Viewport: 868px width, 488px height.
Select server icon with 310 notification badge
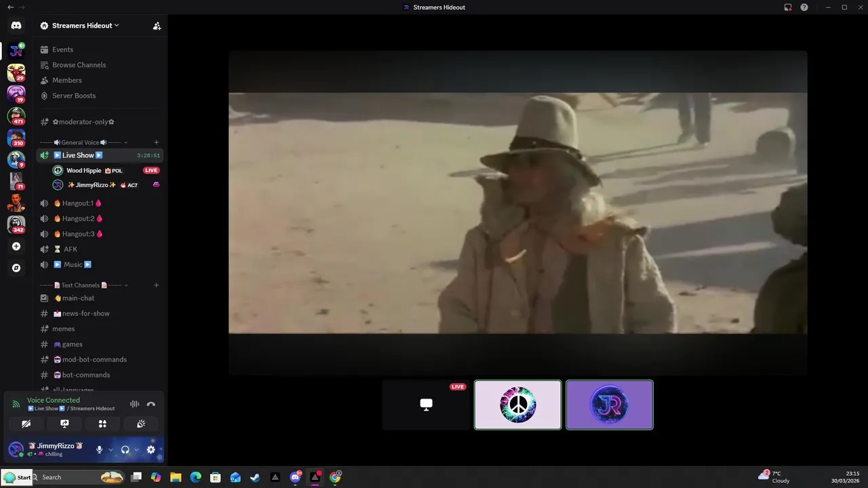tap(16, 138)
